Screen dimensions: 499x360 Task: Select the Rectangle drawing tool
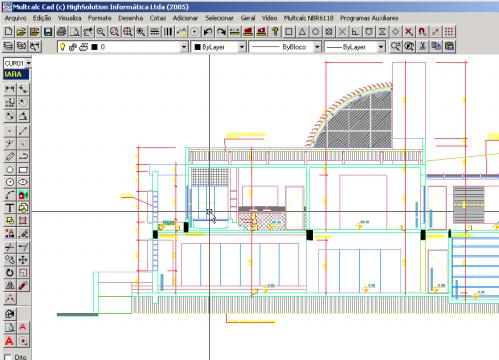pos(23,170)
